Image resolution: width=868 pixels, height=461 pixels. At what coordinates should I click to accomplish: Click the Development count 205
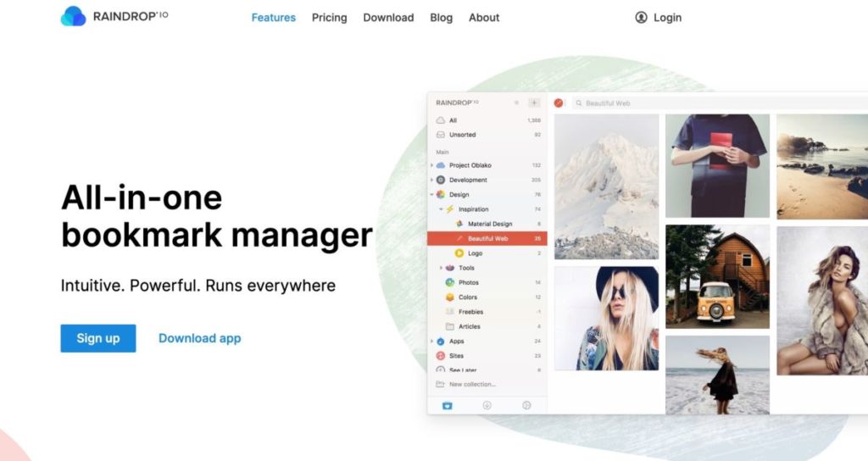[536, 180]
